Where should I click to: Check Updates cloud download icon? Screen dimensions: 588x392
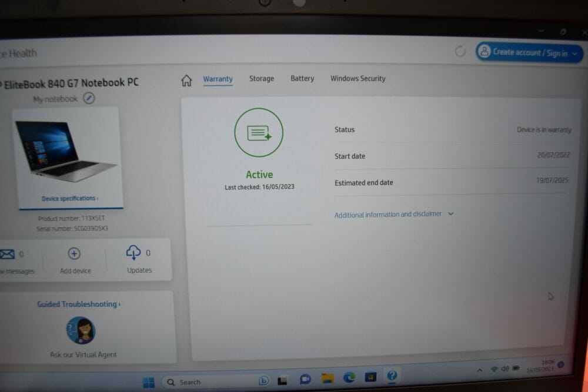(133, 253)
